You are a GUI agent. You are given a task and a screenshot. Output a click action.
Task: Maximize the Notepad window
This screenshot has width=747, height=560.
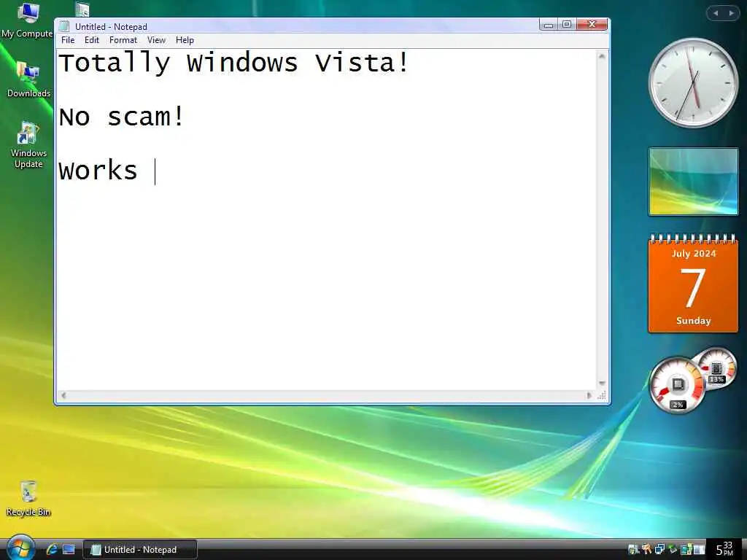pyautogui.click(x=566, y=24)
